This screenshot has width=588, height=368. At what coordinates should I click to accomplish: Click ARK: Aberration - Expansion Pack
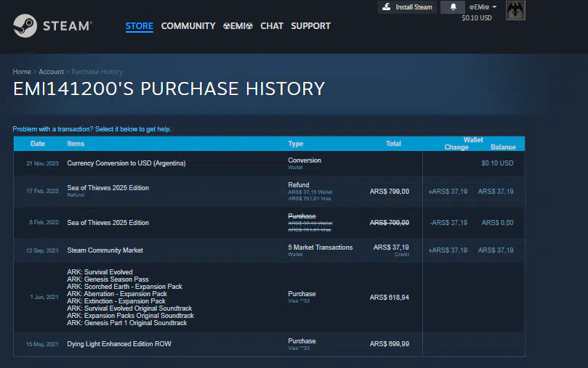tap(117, 294)
